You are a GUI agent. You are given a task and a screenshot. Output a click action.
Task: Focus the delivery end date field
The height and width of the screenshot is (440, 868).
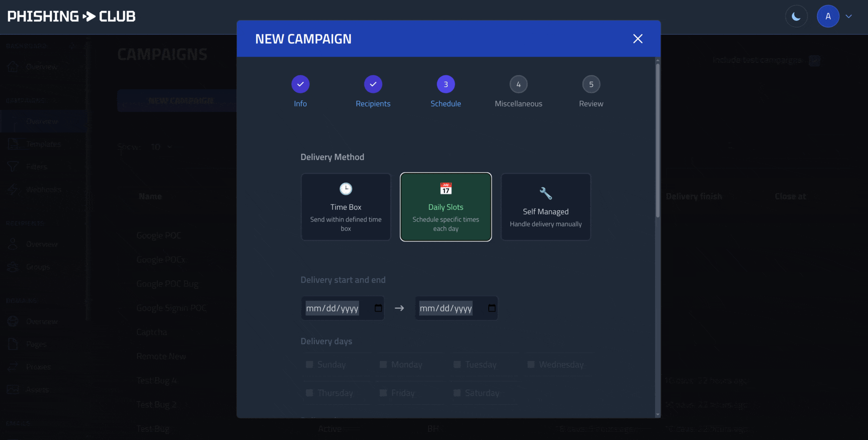coord(456,308)
